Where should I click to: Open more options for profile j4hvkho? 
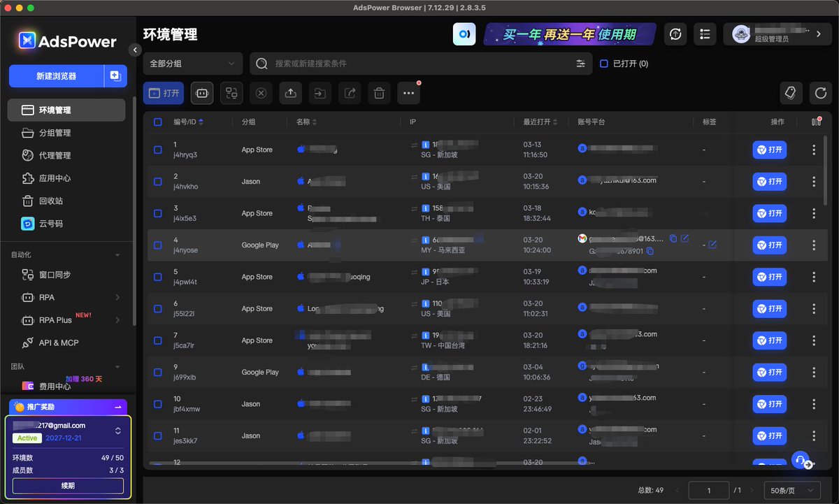pyautogui.click(x=814, y=181)
